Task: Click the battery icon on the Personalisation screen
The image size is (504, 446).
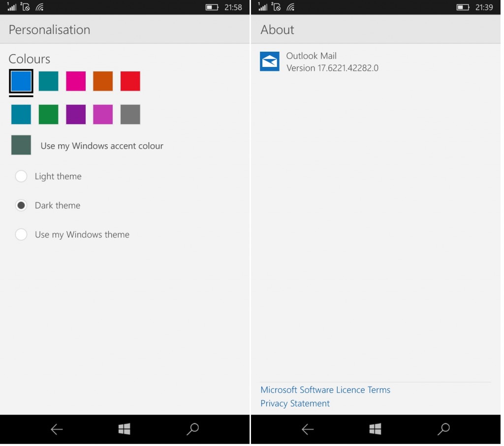Action: (x=212, y=7)
